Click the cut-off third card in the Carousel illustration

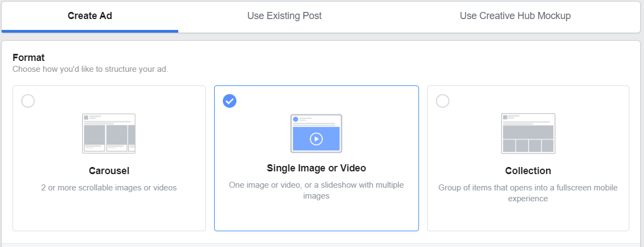132,139
